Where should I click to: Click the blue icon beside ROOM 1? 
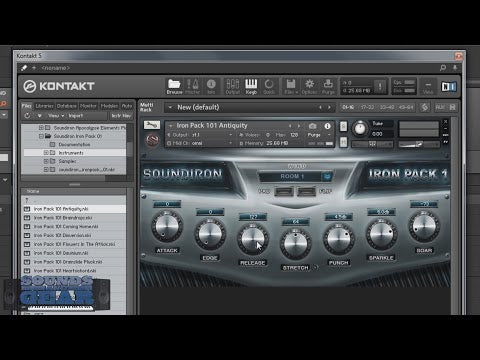327,176
